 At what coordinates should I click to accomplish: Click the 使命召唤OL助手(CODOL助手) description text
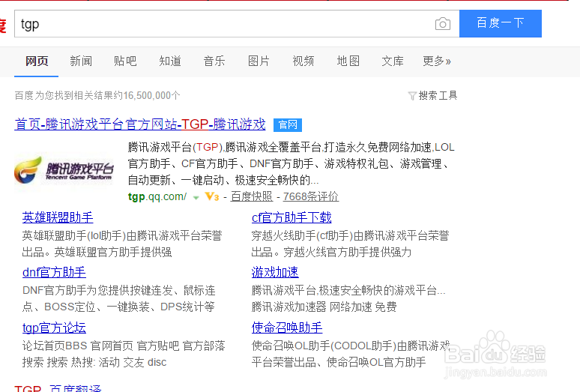(x=351, y=355)
